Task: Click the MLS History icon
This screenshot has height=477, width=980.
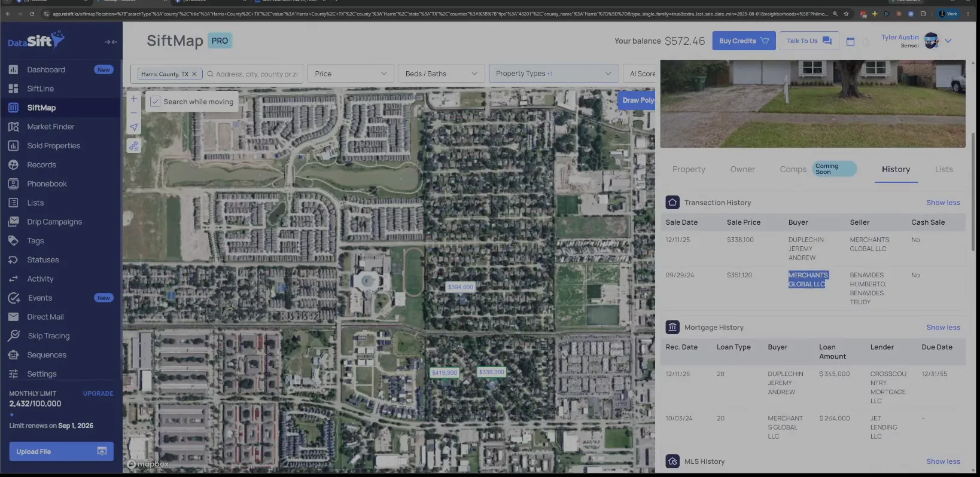Action: point(672,461)
